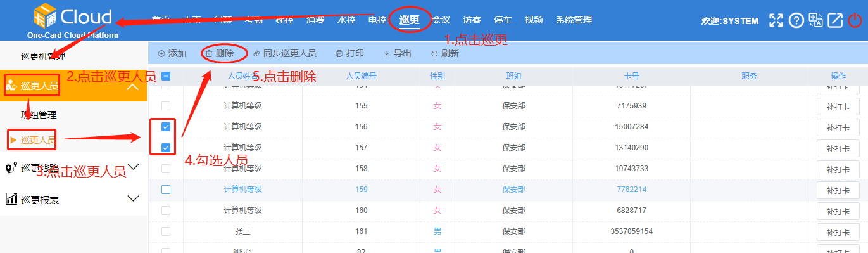The image size is (868, 253).
Task: Tick the checkbox for row 159
Action: coord(166,190)
